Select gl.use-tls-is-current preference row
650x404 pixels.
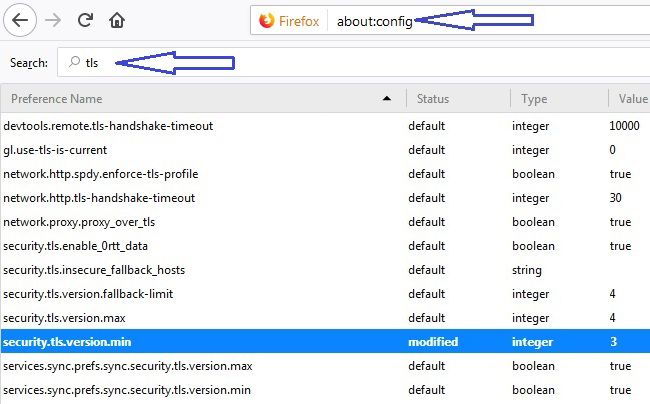tap(325, 150)
